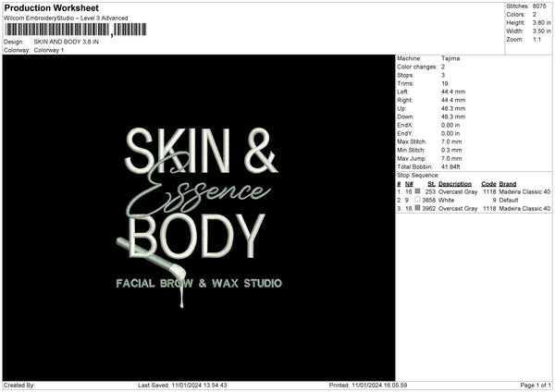This screenshot has width=555, height=392.
Task: Click the 'Down:' measurement label
Action: click(405, 116)
